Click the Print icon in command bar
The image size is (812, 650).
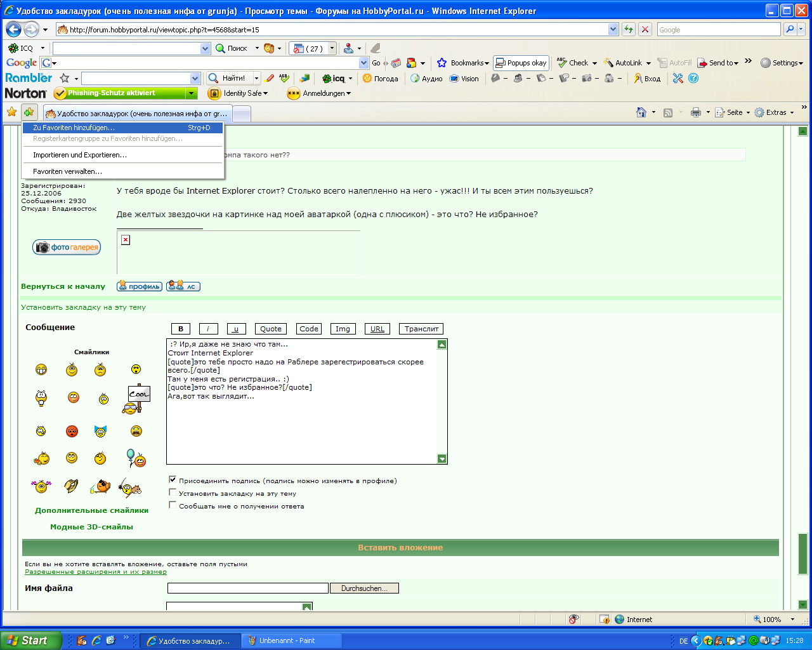coord(695,112)
